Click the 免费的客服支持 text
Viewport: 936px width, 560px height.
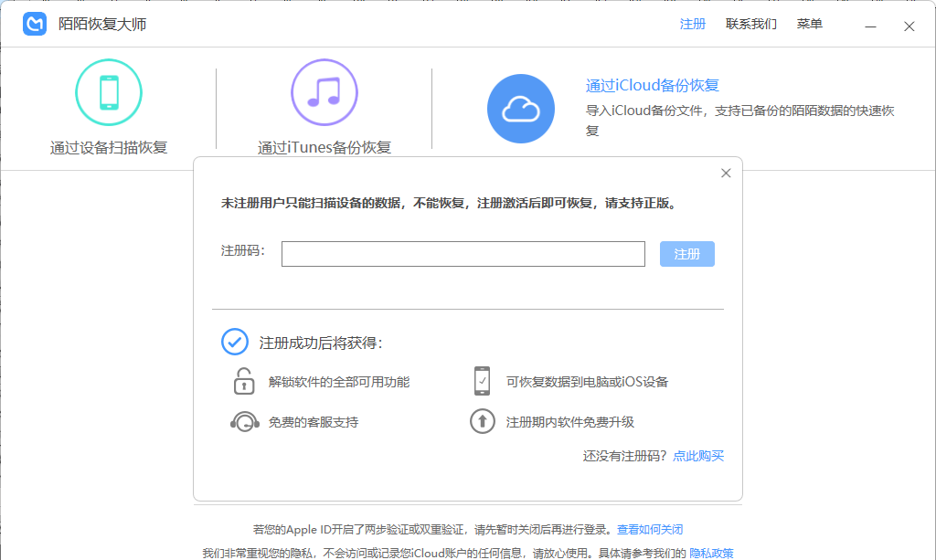(314, 422)
